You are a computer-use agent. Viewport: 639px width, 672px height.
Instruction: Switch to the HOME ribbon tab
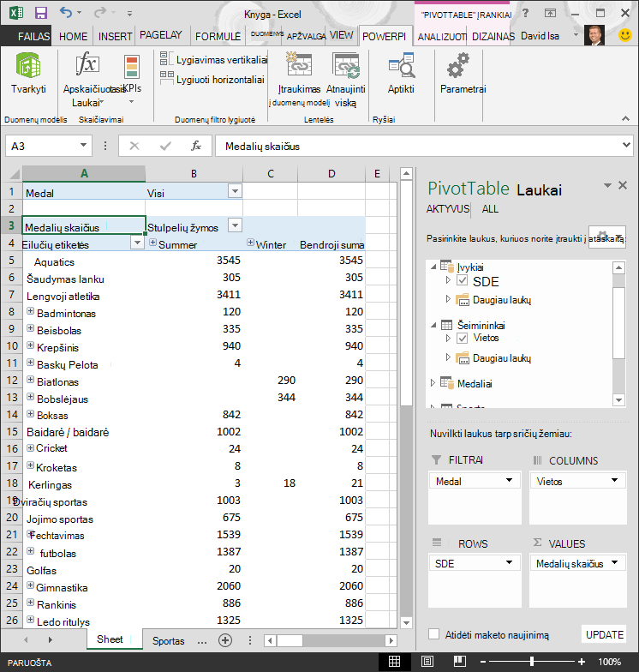click(x=74, y=36)
